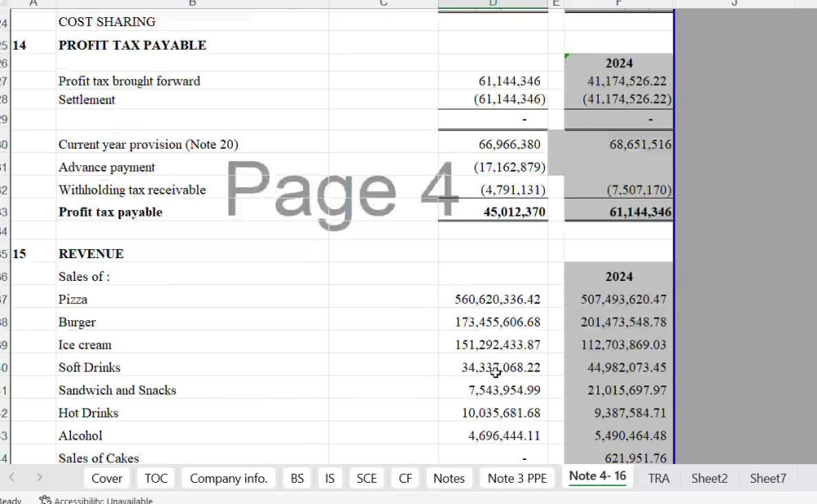Select the Alcohol label cell
This screenshot has height=504, width=817.
[80, 435]
